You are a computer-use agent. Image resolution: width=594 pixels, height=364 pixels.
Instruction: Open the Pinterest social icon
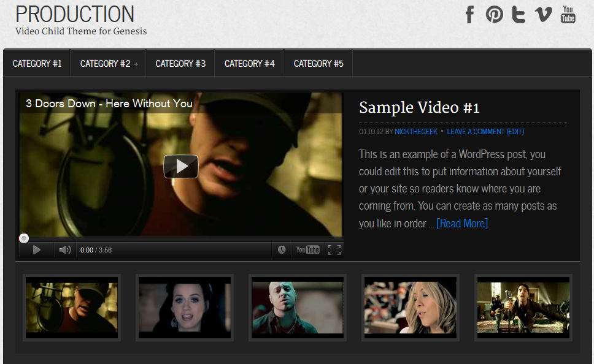[494, 14]
